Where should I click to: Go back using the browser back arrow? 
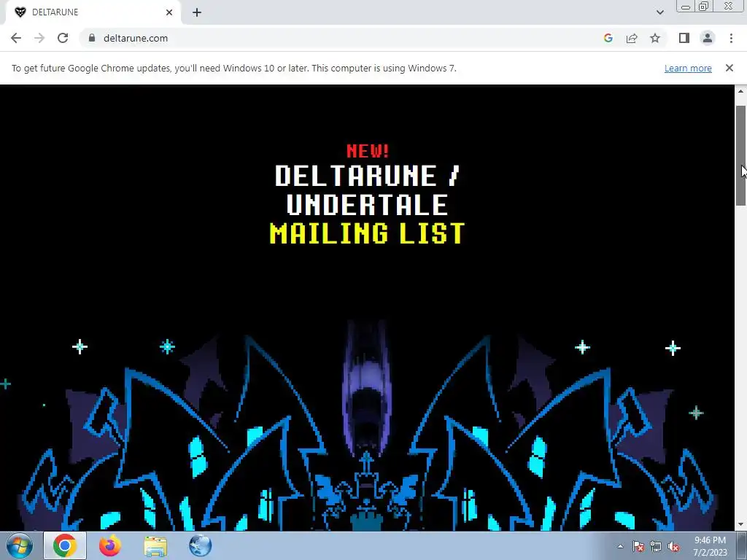16,38
